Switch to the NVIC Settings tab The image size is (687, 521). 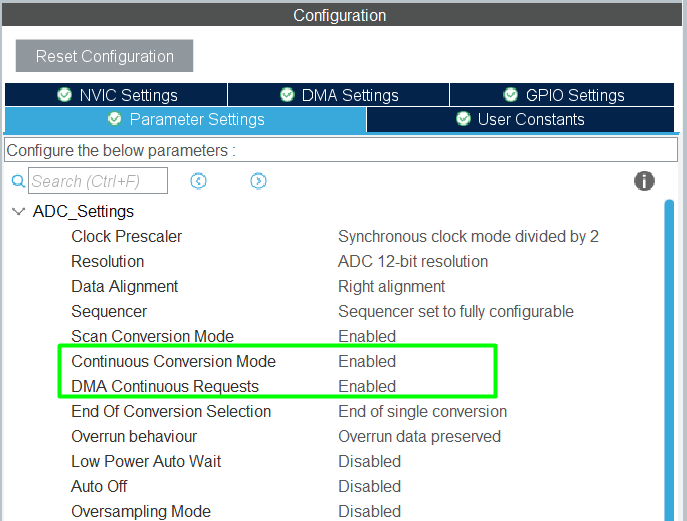tap(116, 95)
